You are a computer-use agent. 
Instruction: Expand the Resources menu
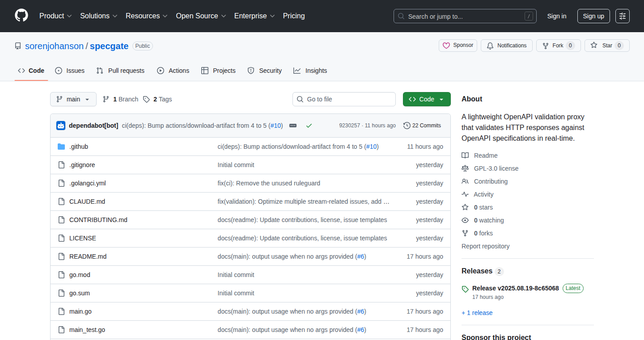pos(147,16)
